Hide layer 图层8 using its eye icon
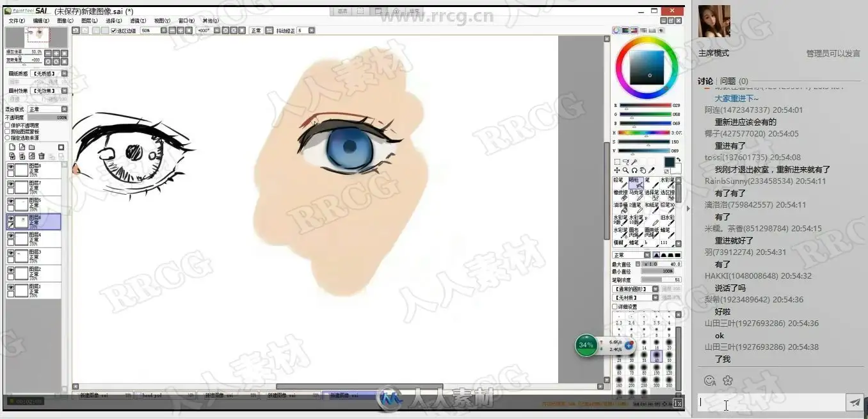868x419 pixels. 10,167
